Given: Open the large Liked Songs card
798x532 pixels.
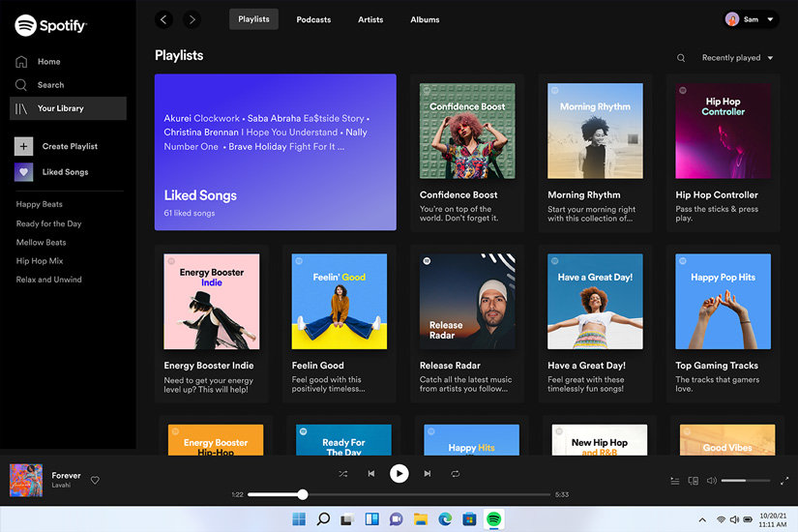Looking at the screenshot, I should (276, 152).
